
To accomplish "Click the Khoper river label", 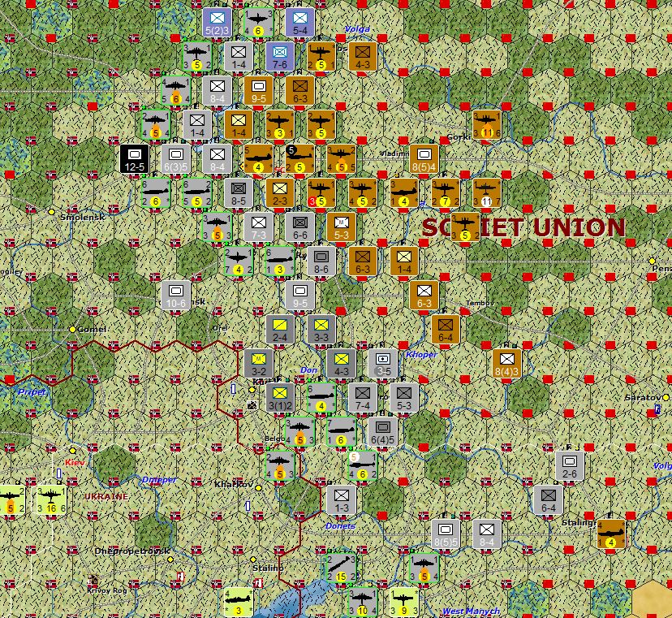I will 421,355.
